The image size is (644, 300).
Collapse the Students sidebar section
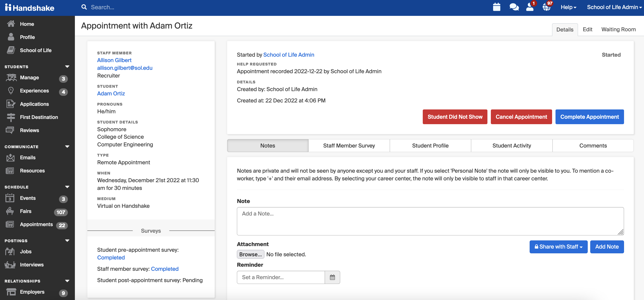67,67
